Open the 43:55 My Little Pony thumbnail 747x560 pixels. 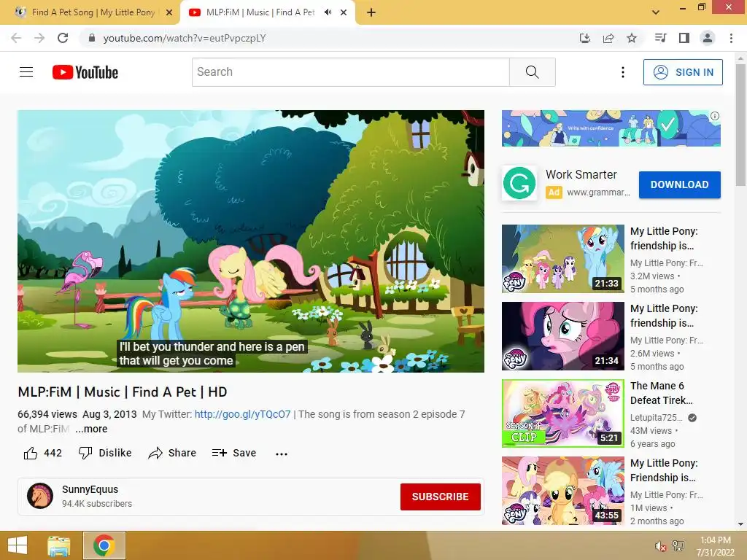[562, 491]
